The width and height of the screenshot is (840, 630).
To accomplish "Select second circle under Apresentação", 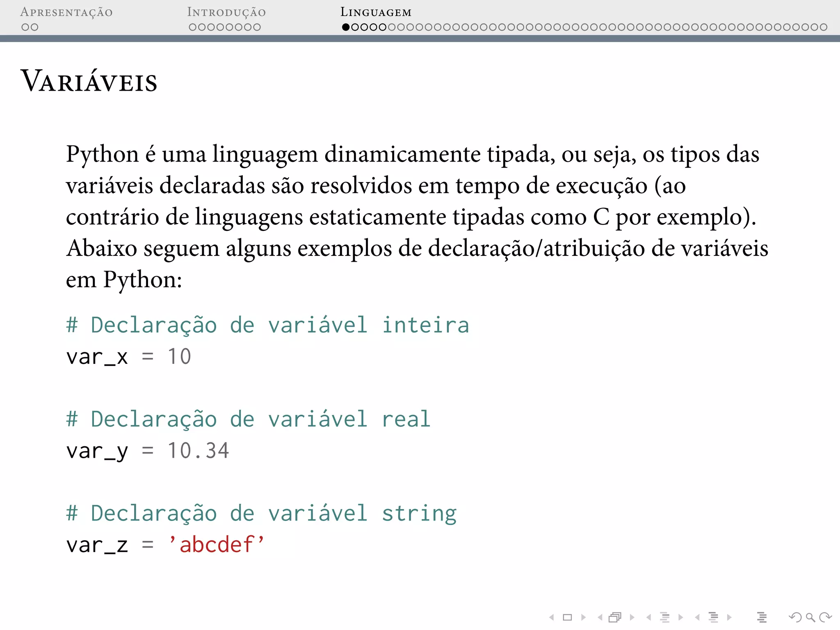I will click(x=34, y=27).
